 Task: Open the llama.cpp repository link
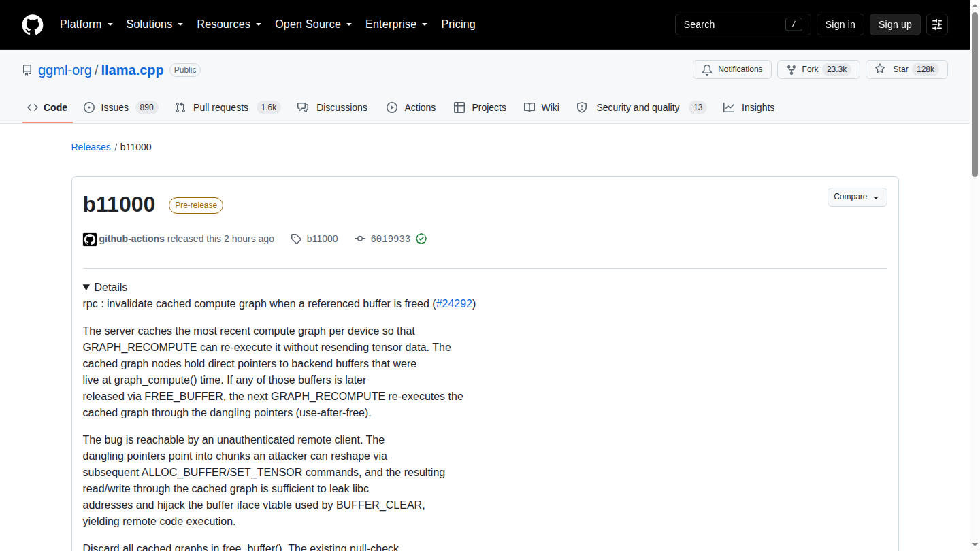click(x=133, y=70)
